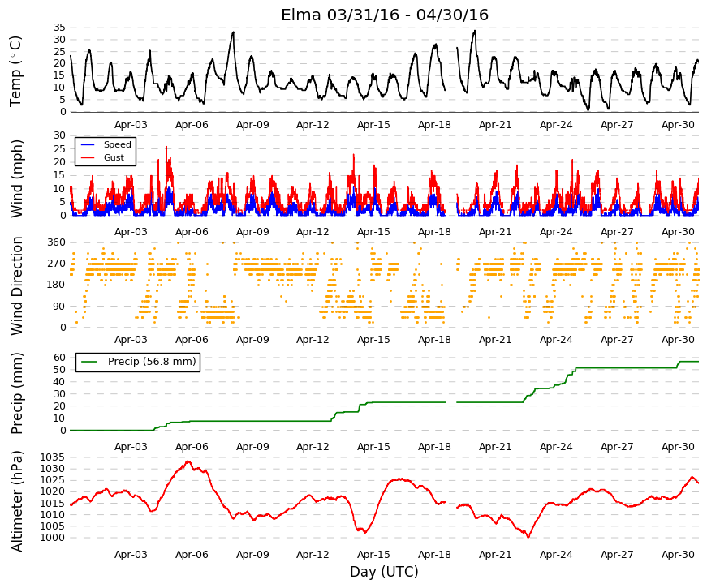707x588 pixels.
Task: Click Apr-24 tick under precipitation chart
Action: pos(556,447)
